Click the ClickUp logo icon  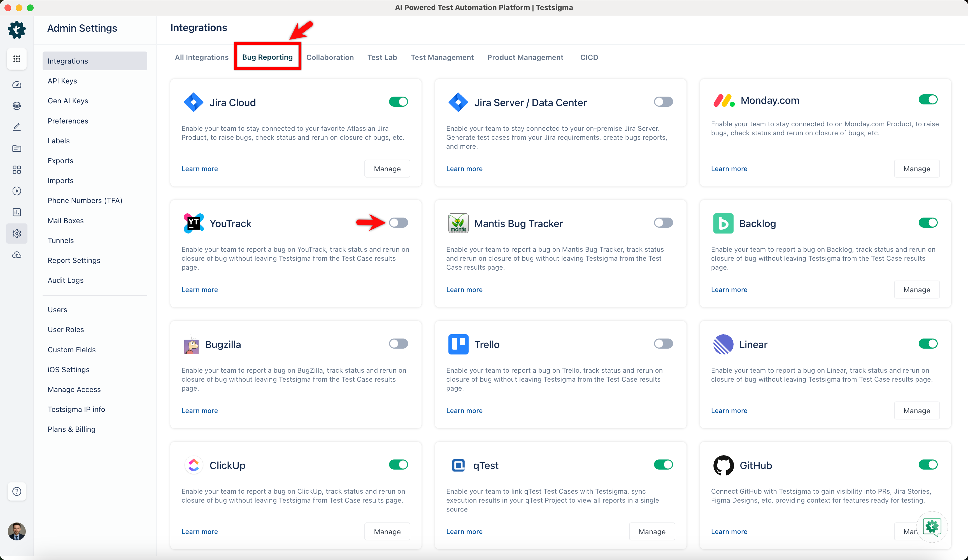pyautogui.click(x=194, y=466)
